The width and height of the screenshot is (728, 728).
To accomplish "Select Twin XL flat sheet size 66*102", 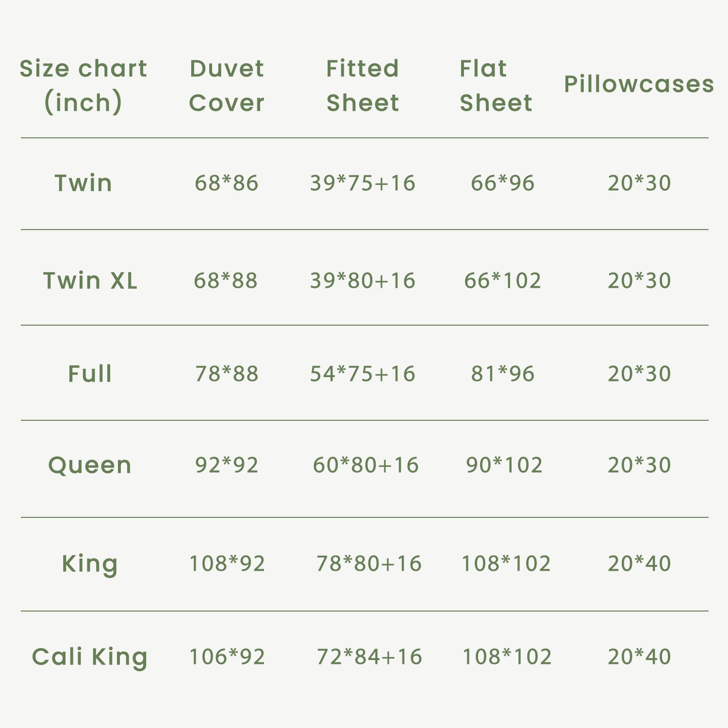I will tap(502, 281).
